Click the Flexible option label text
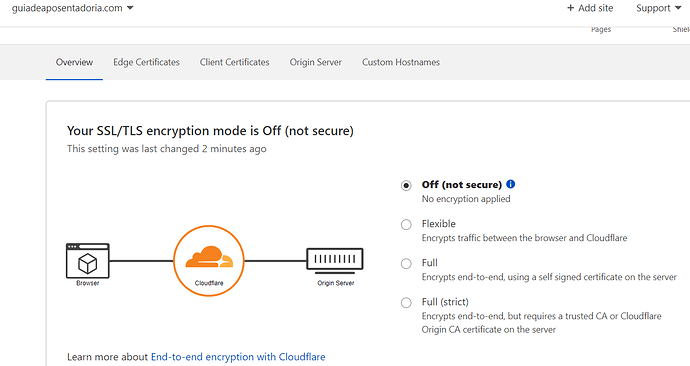 (x=439, y=223)
